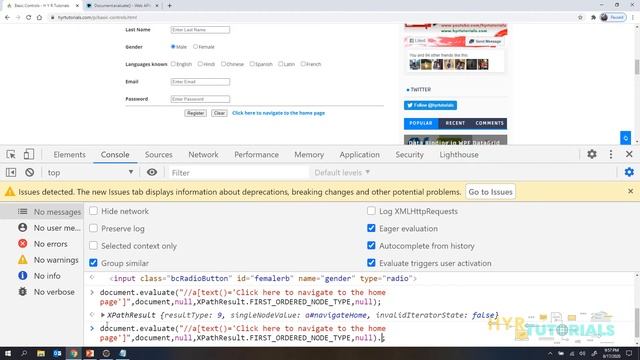Switch to the Elements tab
Viewport: 640px width, 360px height.
click(69, 155)
